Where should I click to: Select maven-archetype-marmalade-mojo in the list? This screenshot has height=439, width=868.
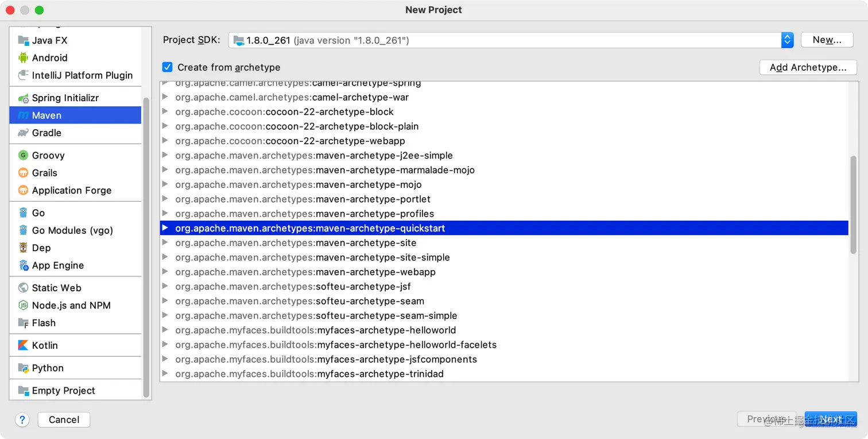[x=503, y=170]
